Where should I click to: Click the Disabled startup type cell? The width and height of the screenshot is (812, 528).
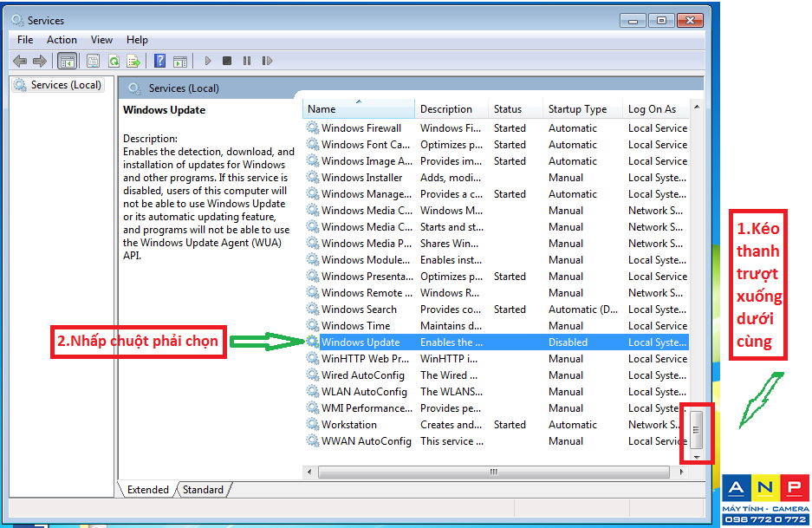tap(568, 342)
